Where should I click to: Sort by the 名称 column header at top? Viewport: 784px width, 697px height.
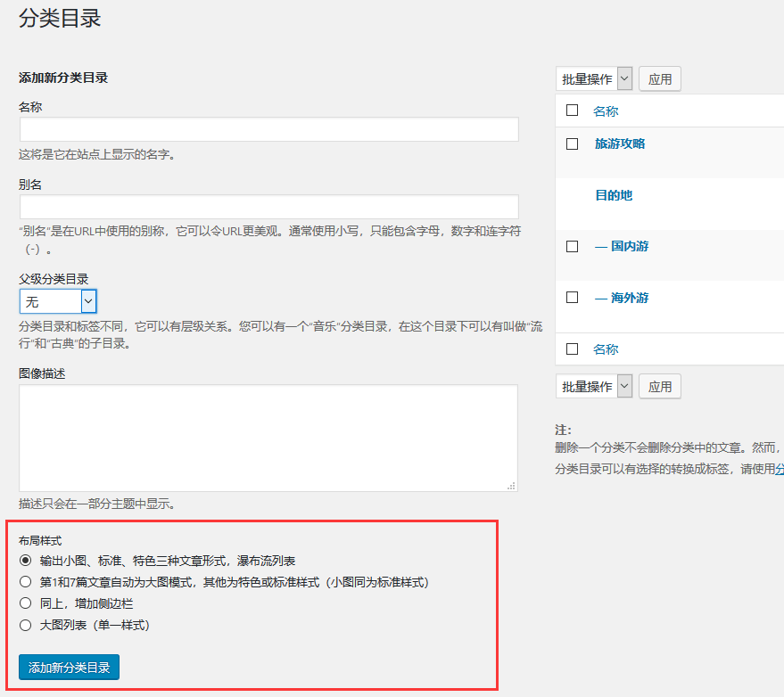[x=606, y=111]
